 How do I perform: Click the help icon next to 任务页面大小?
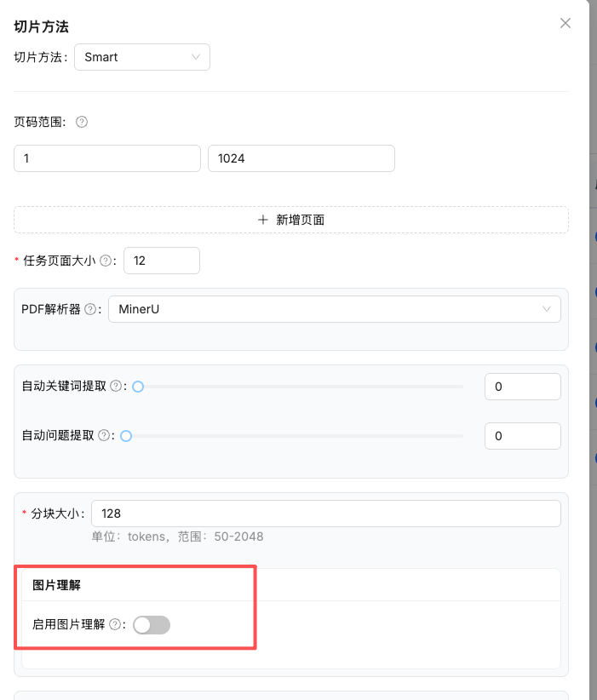tap(106, 261)
